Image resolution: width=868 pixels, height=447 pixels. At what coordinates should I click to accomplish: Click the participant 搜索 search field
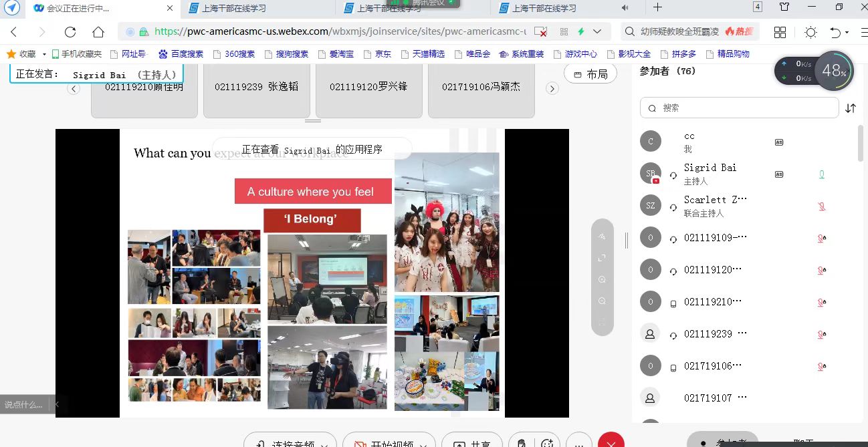pyautogui.click(x=742, y=108)
